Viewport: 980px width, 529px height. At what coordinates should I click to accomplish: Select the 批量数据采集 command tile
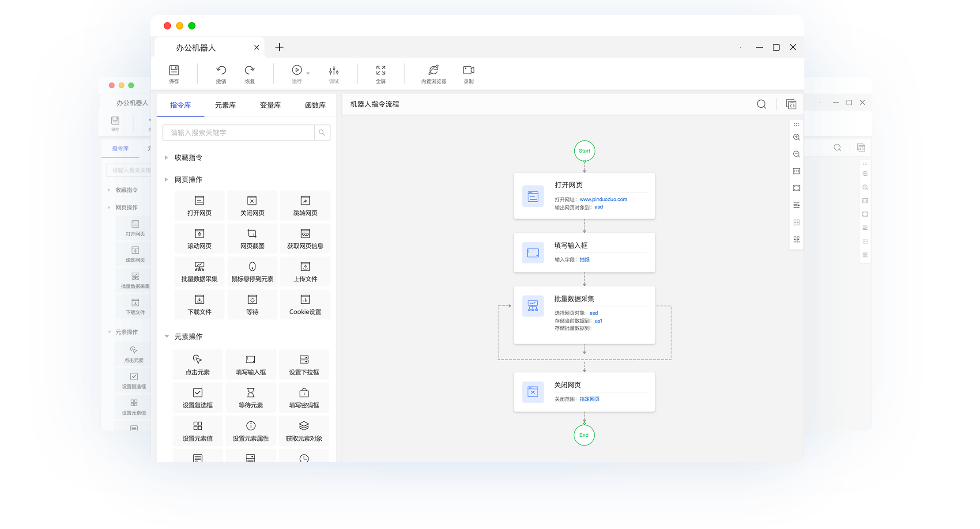coord(200,271)
